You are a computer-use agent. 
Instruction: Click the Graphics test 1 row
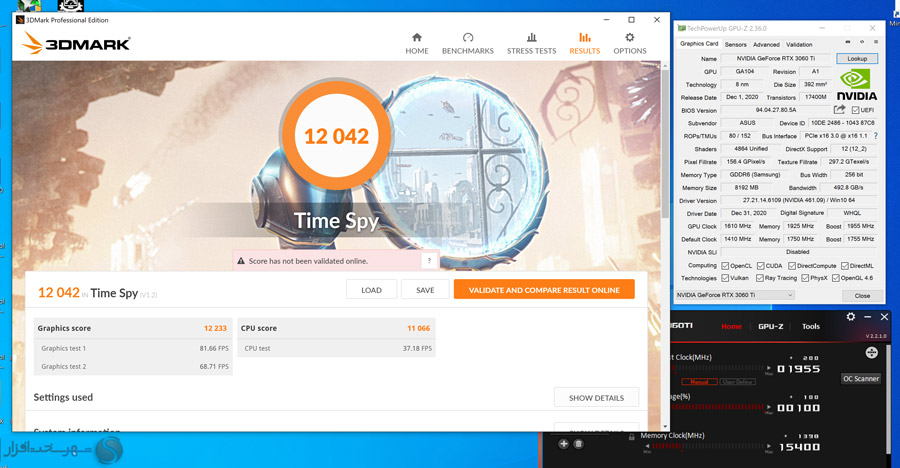(133, 348)
